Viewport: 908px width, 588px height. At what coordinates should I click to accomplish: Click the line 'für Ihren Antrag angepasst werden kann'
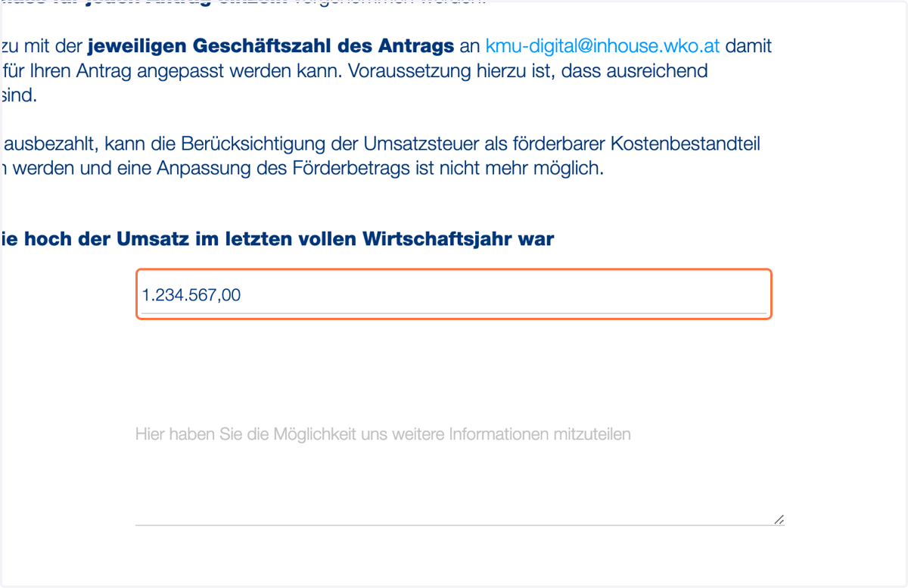point(355,71)
